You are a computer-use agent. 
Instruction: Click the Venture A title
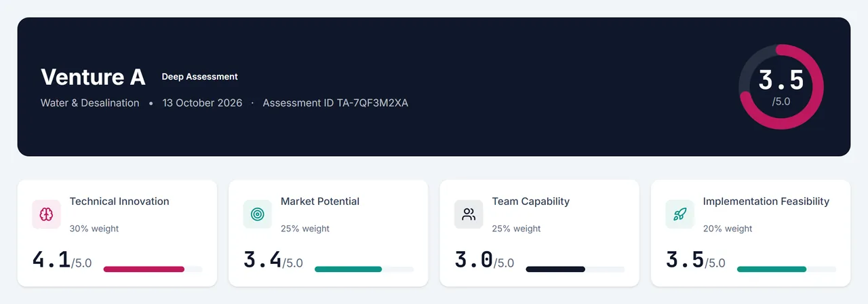(x=93, y=77)
